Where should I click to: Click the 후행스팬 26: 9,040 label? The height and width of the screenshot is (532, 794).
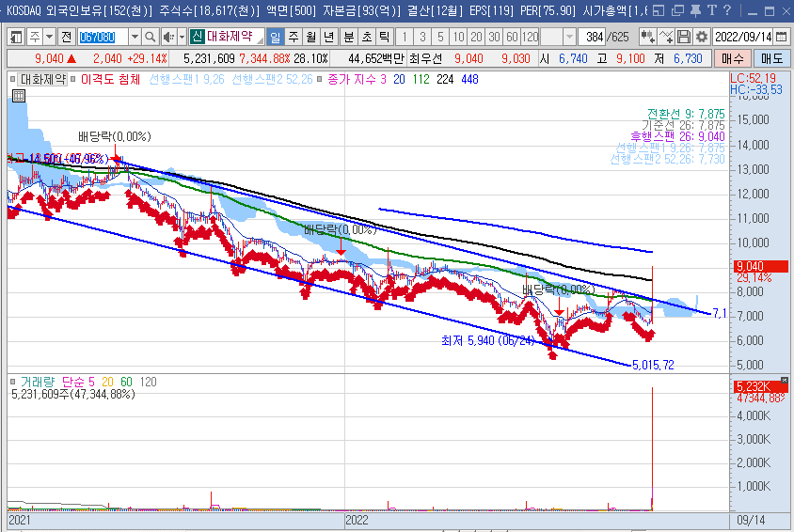tap(677, 136)
